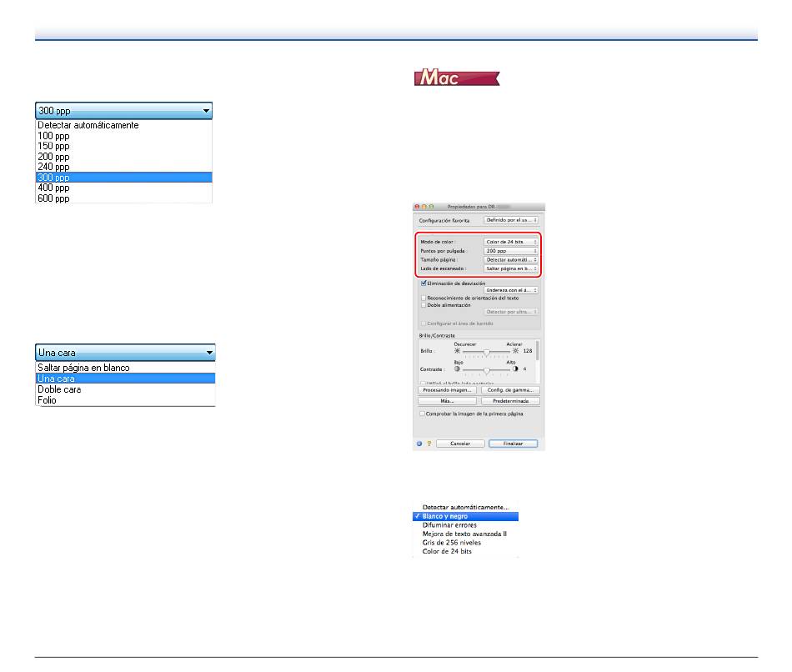Select Mejora de texto avanzada II

pyautogui.click(x=466, y=534)
